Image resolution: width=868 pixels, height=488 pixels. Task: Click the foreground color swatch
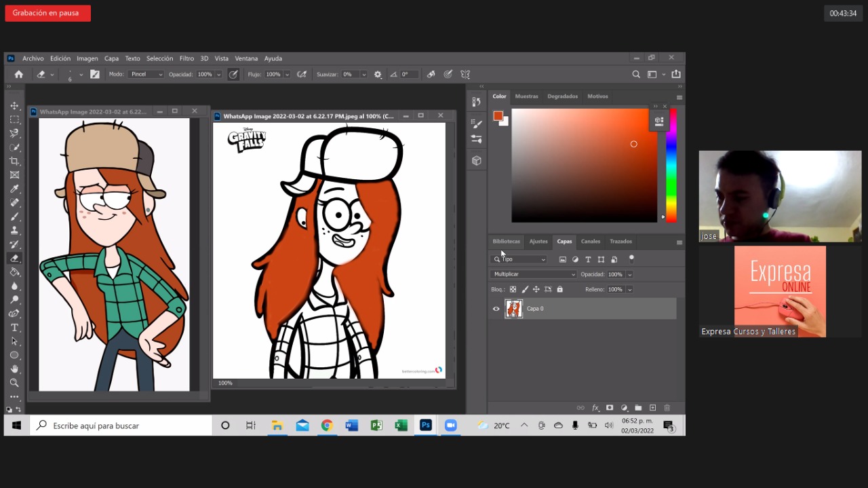coord(498,116)
